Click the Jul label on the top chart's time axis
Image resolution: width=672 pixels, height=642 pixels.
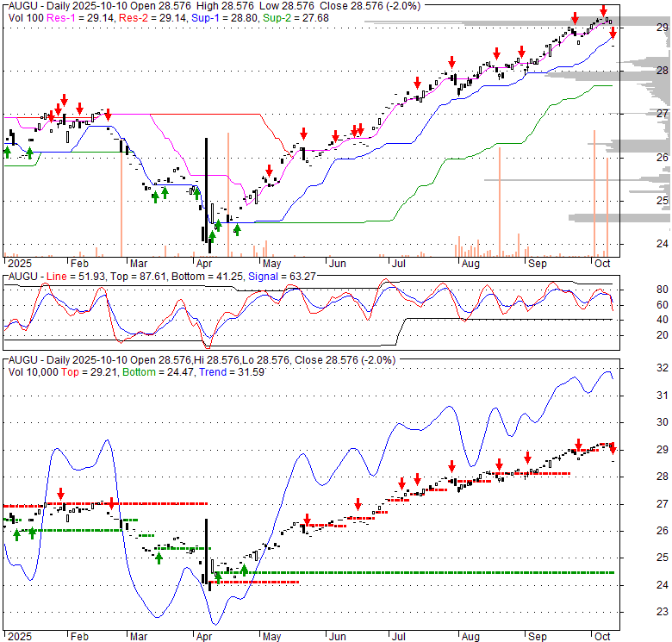[398, 262]
